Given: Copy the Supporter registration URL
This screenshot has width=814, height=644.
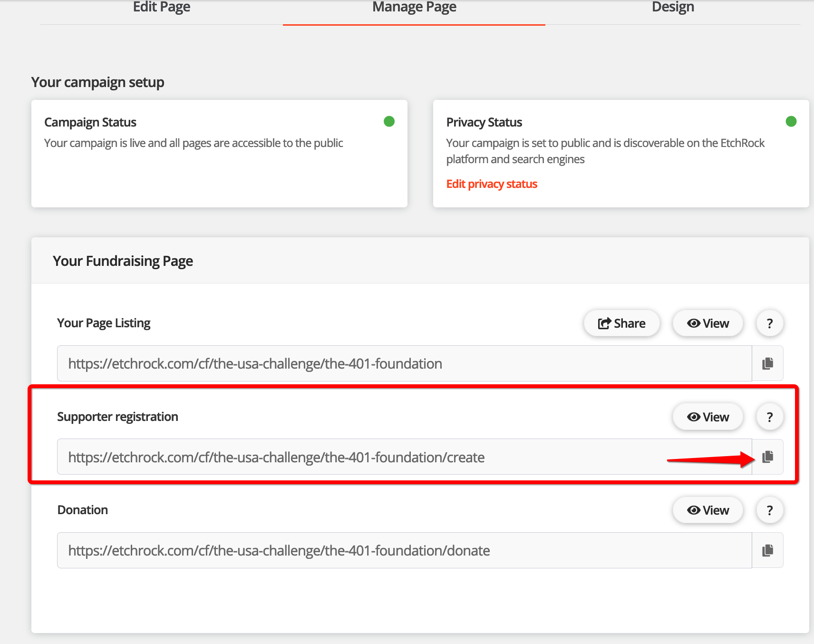Looking at the screenshot, I should point(767,457).
